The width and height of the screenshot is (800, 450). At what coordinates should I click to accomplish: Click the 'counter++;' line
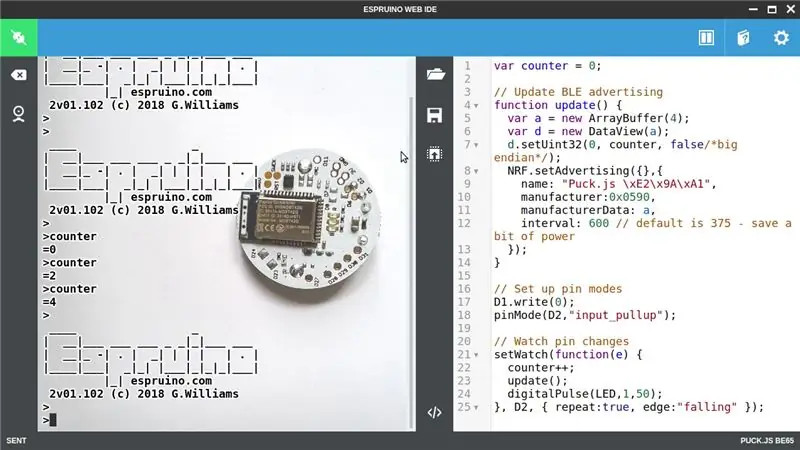coord(541,368)
